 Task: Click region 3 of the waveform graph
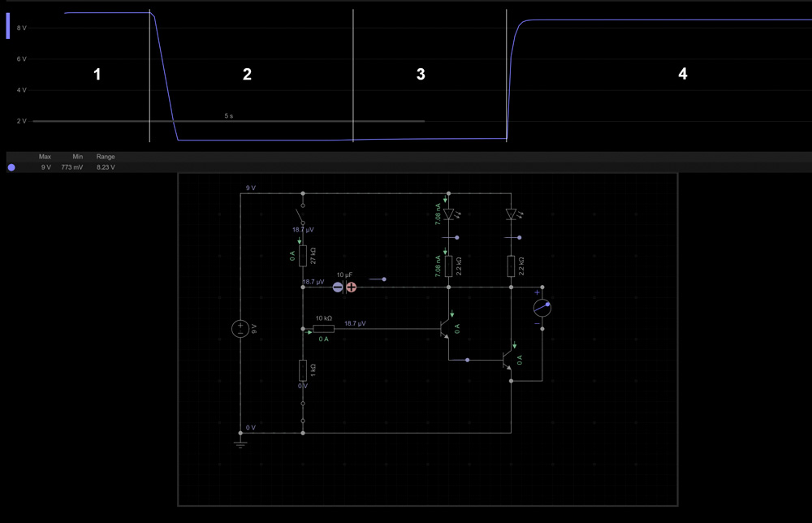[x=421, y=75]
